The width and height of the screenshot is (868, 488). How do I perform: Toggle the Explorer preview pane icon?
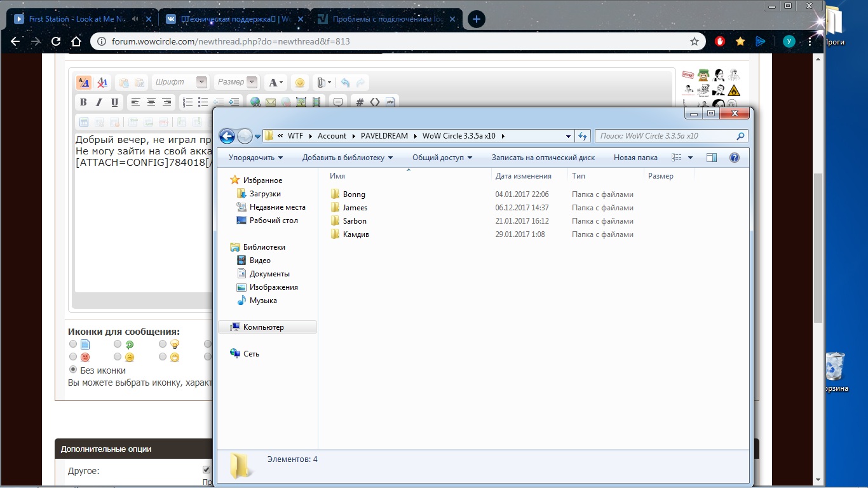pos(712,158)
